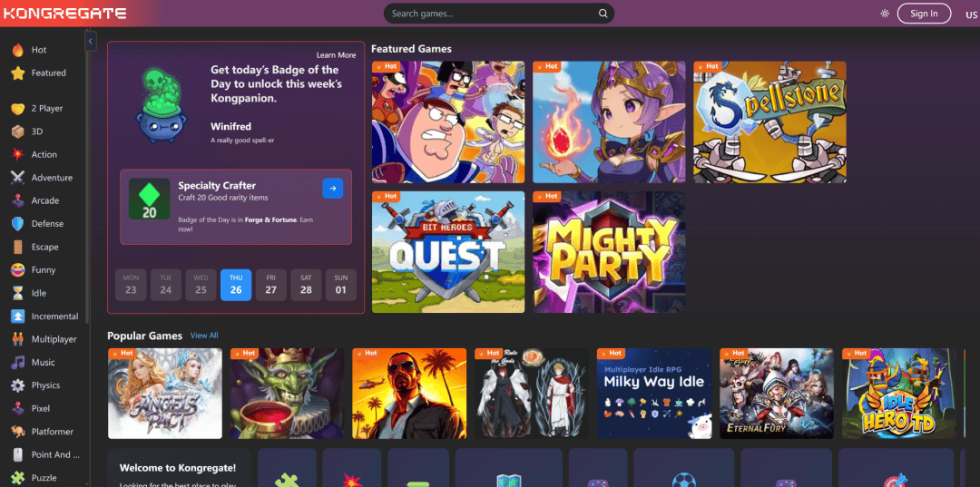Select THU 26 in badge calendar
Viewport: 980px width, 487px height.
coord(236,285)
